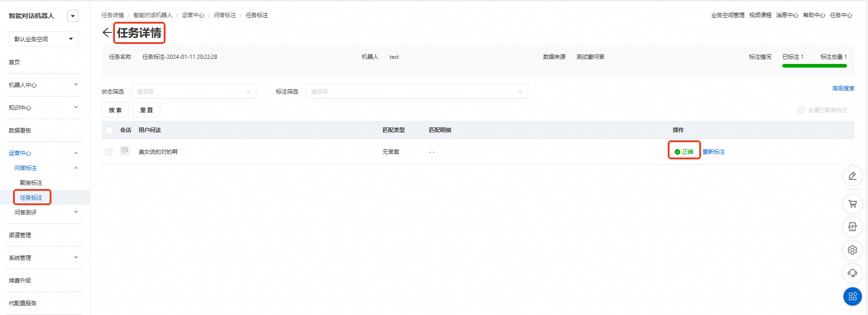Open 帮助中心 in top bar
The height and width of the screenshot is (315, 868).
(814, 15)
